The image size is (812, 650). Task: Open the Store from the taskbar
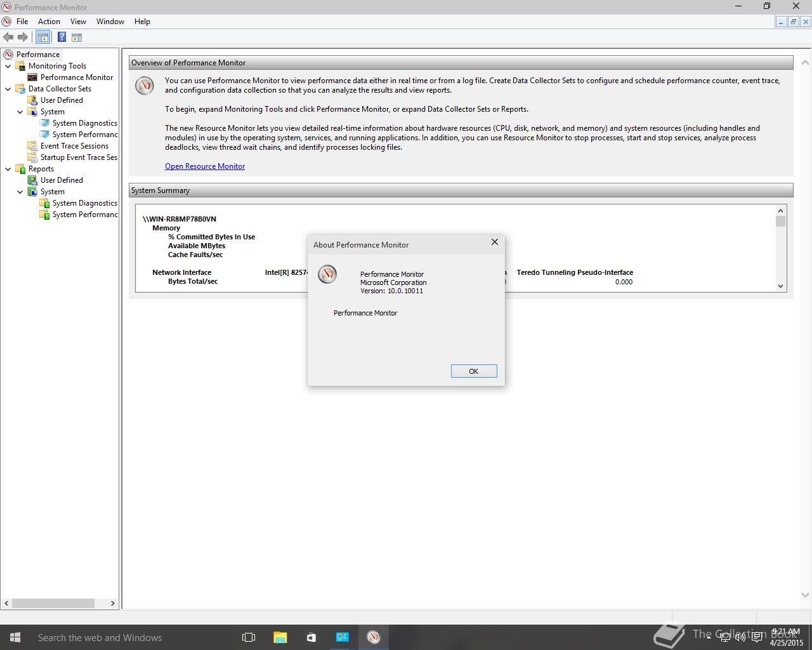311,637
